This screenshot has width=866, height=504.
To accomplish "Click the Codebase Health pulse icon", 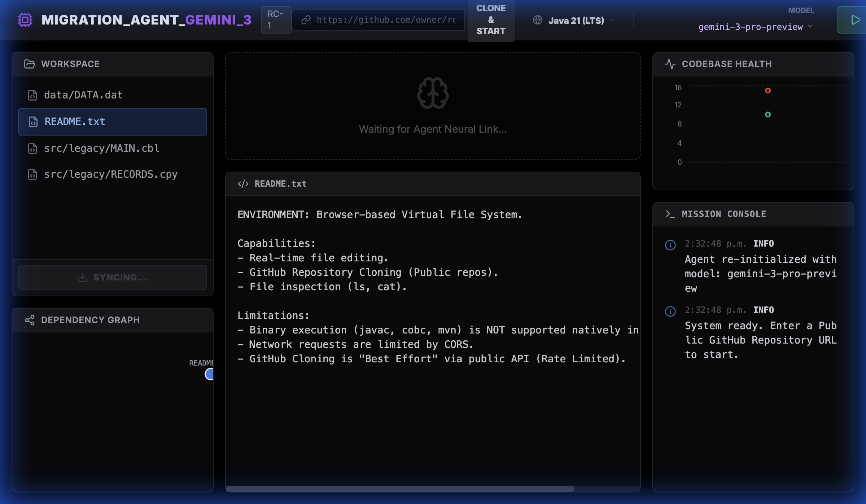I will 670,64.
